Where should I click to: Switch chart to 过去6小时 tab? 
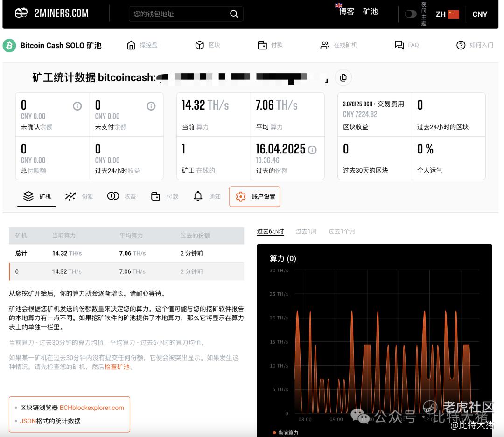pos(270,231)
